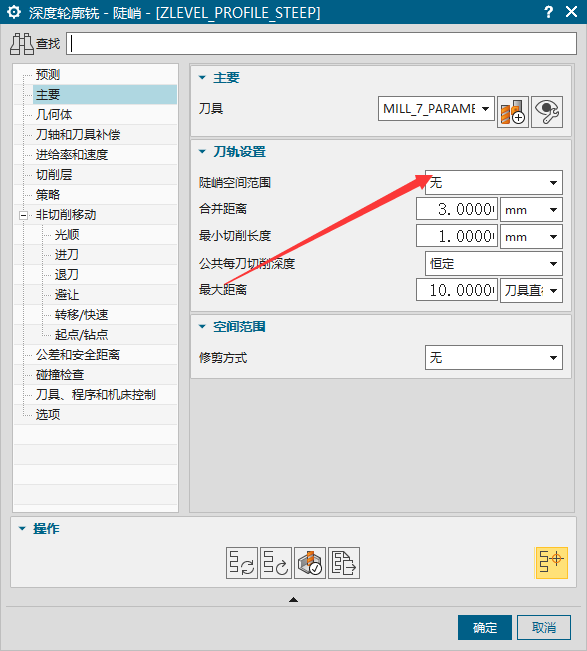The image size is (587, 651).
Task: Click the Verify tool path icon
Action: tap(310, 563)
